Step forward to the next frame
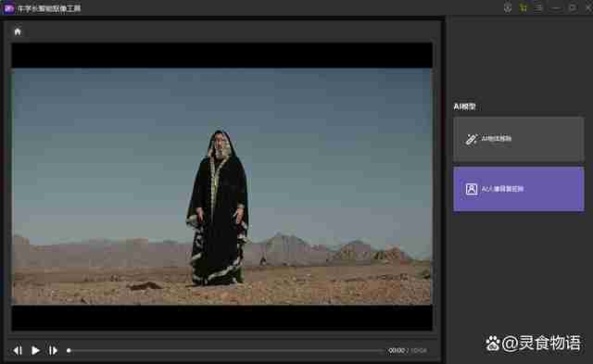Viewport: 593px width, 364px height. tap(54, 350)
